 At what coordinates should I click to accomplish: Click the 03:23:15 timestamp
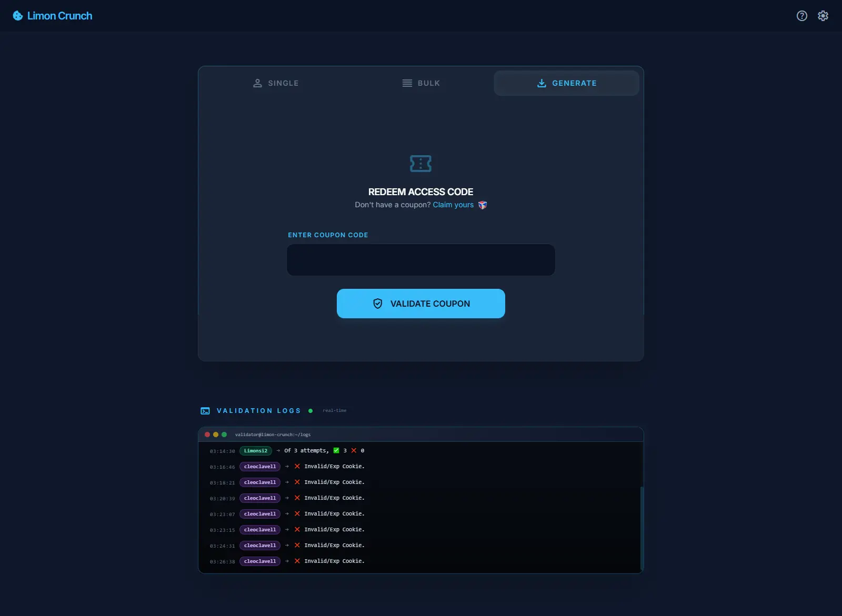(x=223, y=530)
